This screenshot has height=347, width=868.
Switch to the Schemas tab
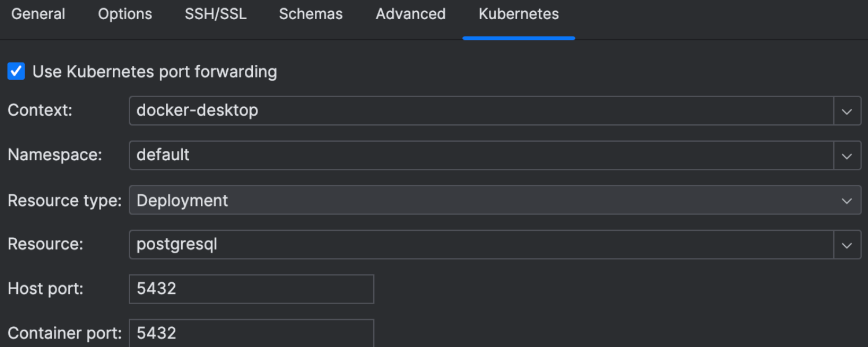[x=310, y=14]
